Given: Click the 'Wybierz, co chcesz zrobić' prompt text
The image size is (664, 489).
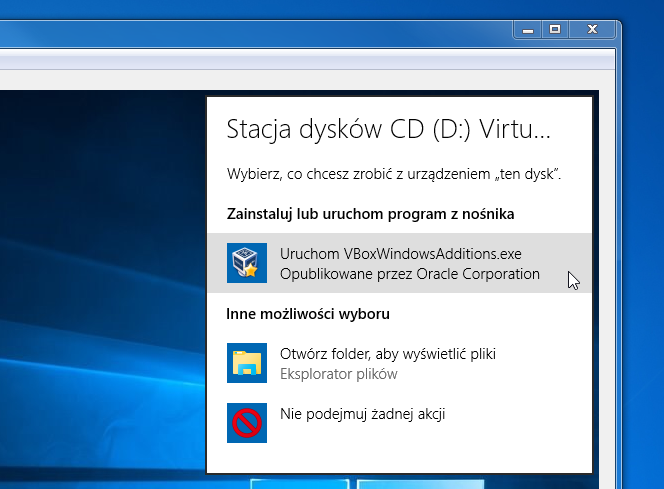Looking at the screenshot, I should point(394,174).
